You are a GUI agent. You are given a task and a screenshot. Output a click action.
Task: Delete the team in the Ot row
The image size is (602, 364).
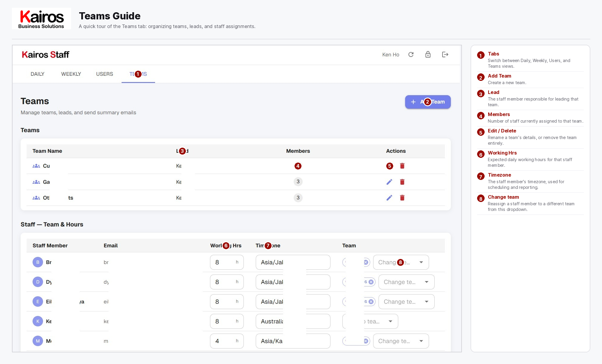click(402, 198)
